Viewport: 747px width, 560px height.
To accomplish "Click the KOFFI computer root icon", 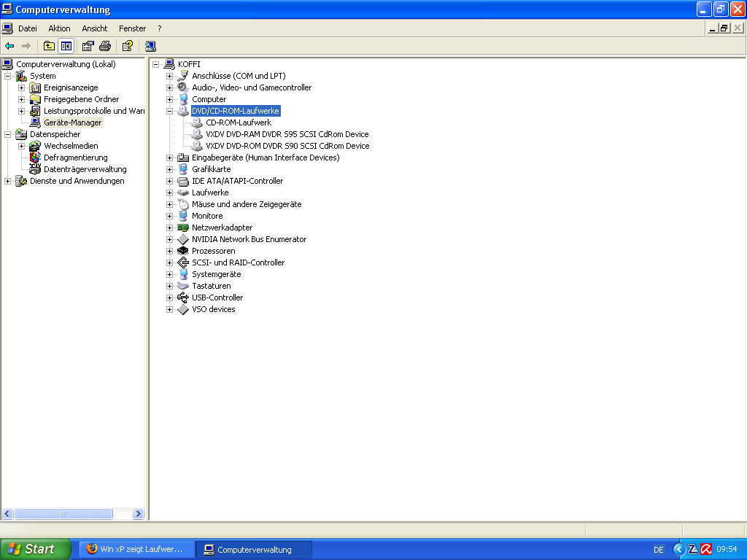I will click(x=169, y=64).
